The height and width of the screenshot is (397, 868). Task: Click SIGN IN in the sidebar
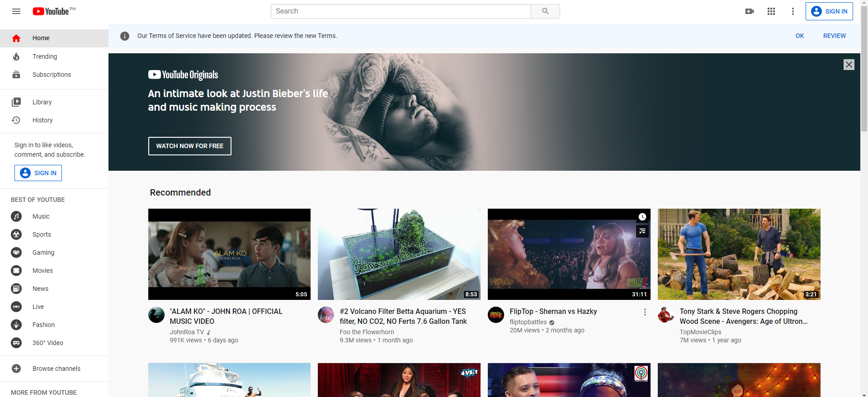pyautogui.click(x=38, y=173)
